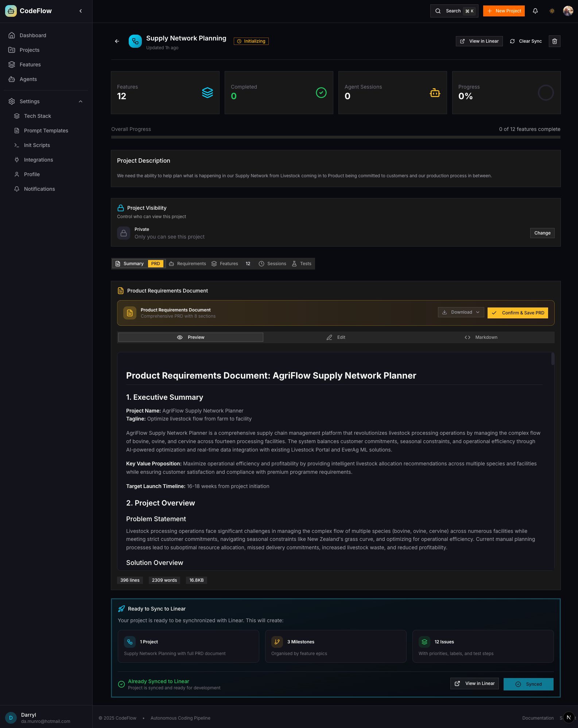The image size is (578, 728).
Task: Open Projects from the sidebar
Action: [x=46, y=50]
